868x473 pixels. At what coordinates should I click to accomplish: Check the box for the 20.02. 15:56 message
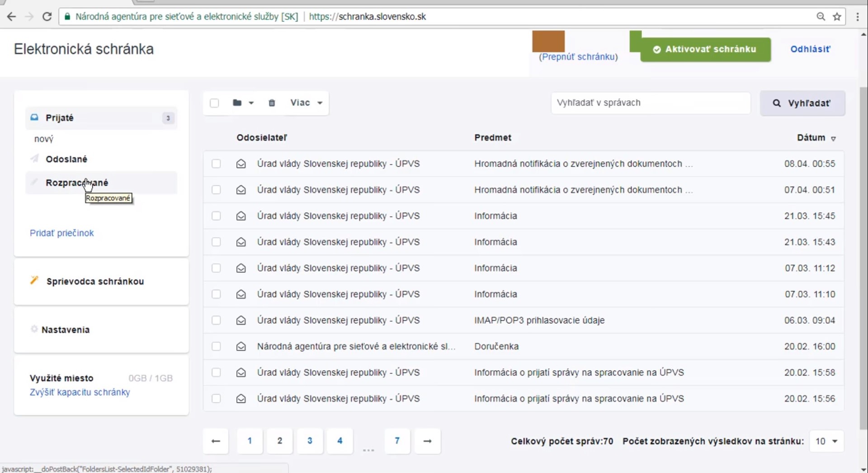(216, 399)
